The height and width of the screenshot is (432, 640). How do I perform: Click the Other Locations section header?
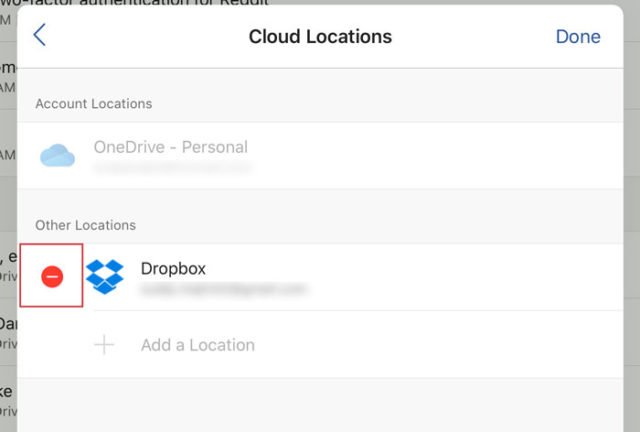(x=85, y=225)
